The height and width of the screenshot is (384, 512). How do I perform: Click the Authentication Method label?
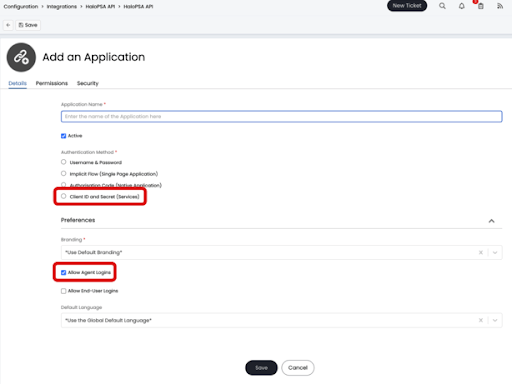87,152
